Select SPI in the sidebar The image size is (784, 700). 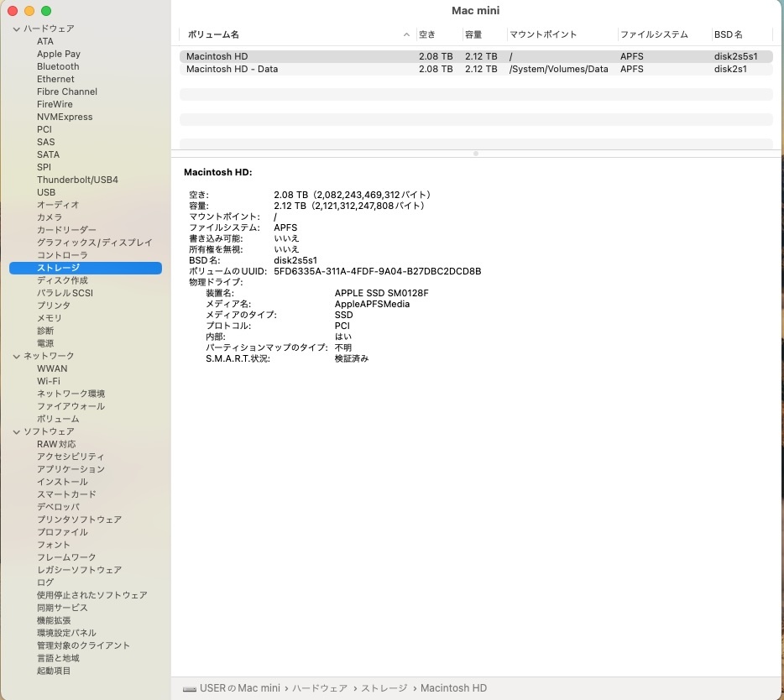pos(44,167)
